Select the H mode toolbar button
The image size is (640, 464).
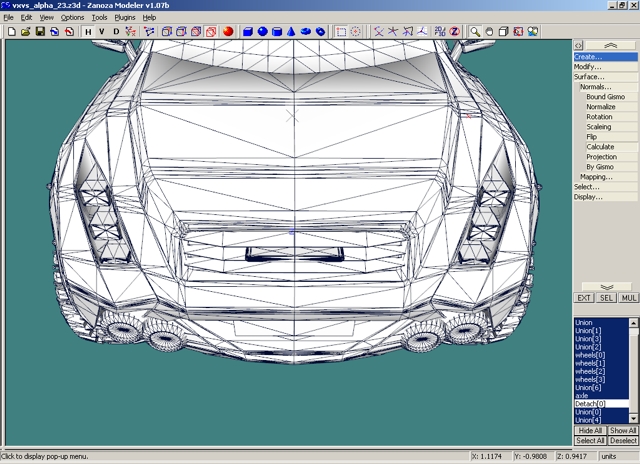88,32
